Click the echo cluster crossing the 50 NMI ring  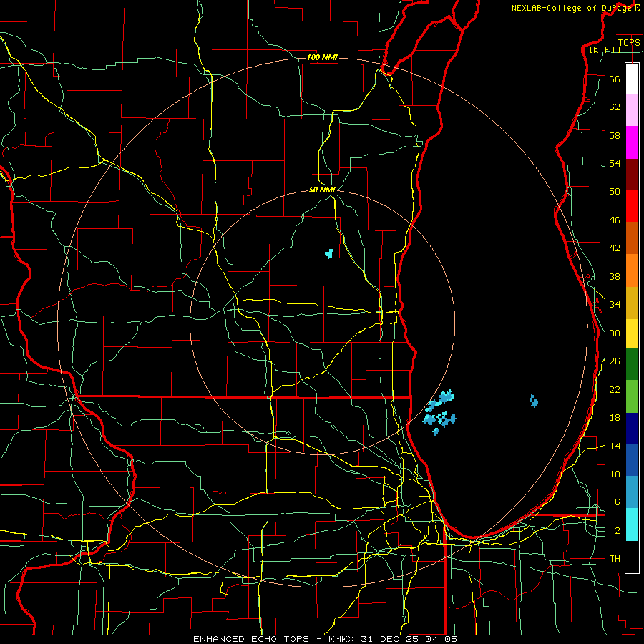[x=439, y=412]
